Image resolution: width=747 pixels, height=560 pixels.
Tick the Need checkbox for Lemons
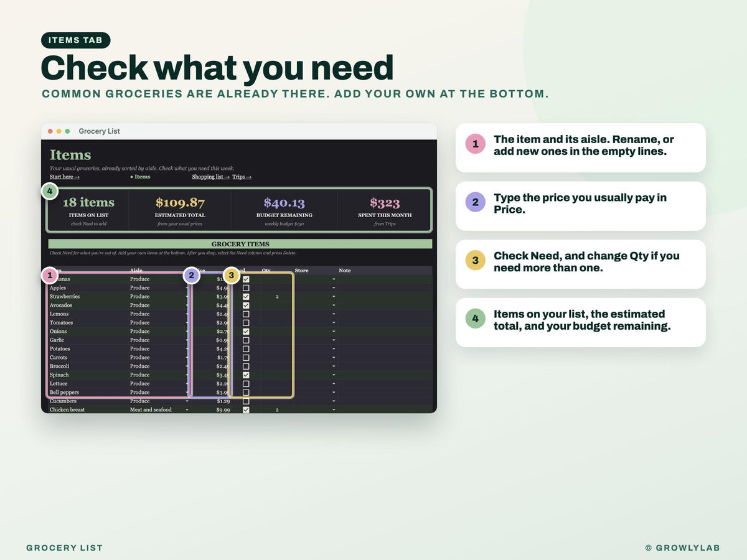coord(246,314)
